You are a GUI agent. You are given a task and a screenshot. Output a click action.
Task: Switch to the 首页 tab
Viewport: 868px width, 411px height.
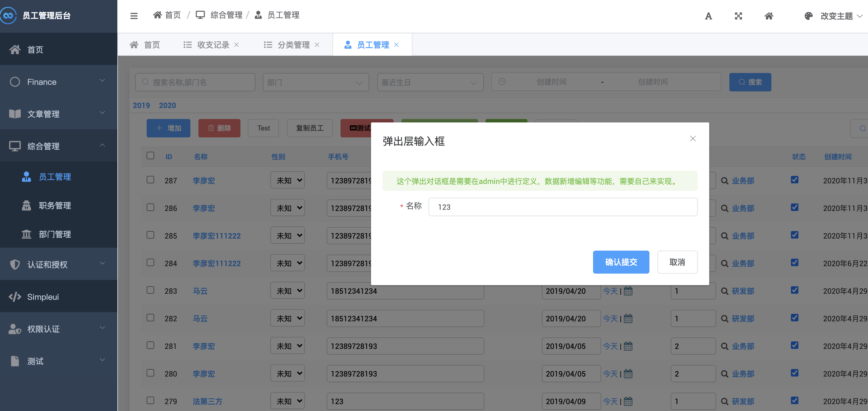pyautogui.click(x=145, y=45)
